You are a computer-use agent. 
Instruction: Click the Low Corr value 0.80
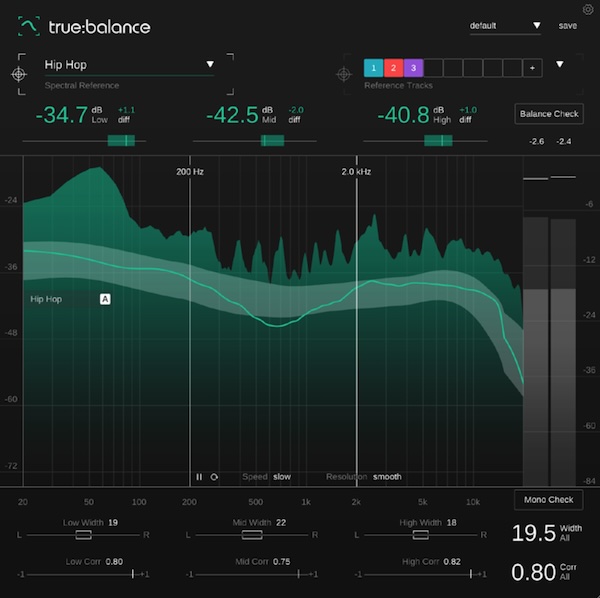(114, 562)
